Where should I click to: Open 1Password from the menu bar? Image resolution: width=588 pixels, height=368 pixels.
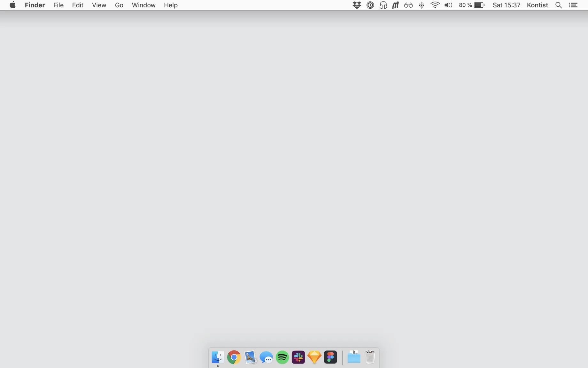pos(370,5)
